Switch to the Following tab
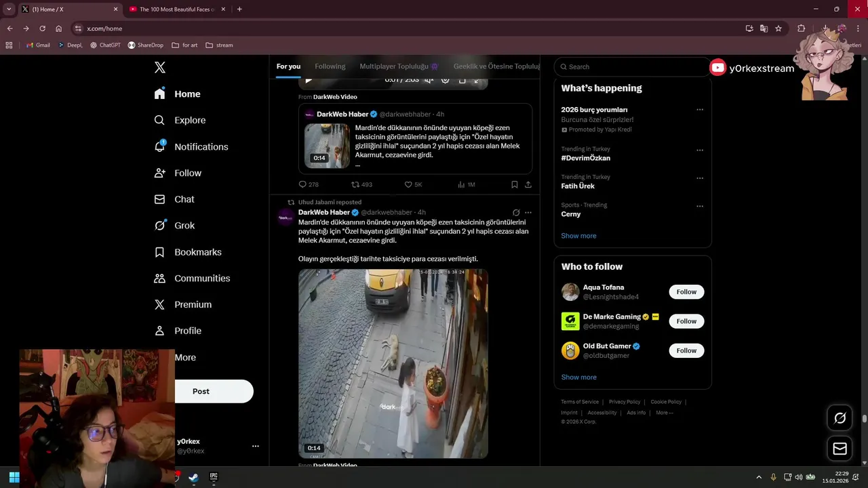 [330, 66]
